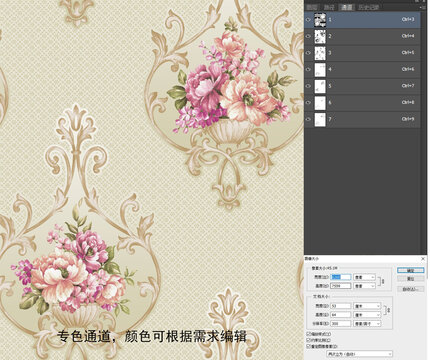Open the History (历史记录) tab
430x360 pixels.
[369, 7]
